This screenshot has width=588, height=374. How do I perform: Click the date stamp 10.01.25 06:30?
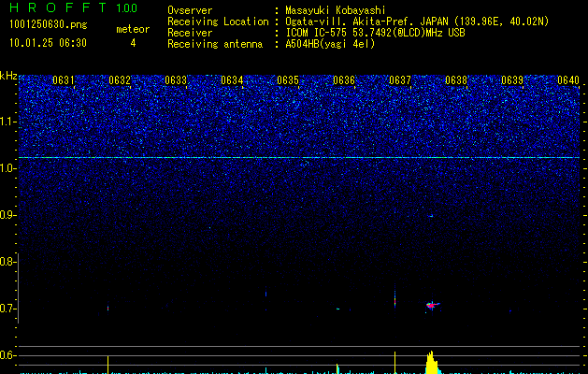48,43
